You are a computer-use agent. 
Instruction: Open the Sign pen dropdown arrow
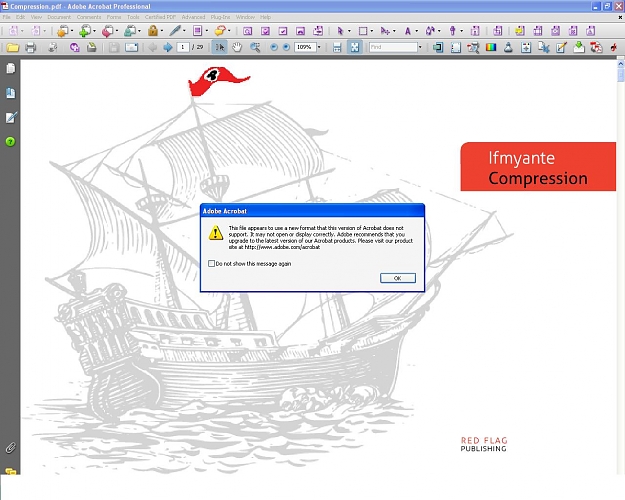tap(184, 31)
